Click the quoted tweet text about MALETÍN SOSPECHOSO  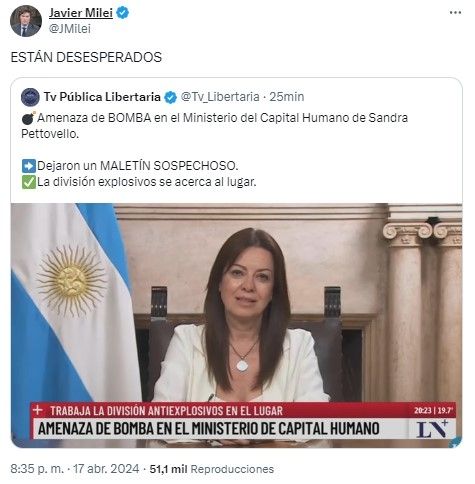click(x=138, y=166)
